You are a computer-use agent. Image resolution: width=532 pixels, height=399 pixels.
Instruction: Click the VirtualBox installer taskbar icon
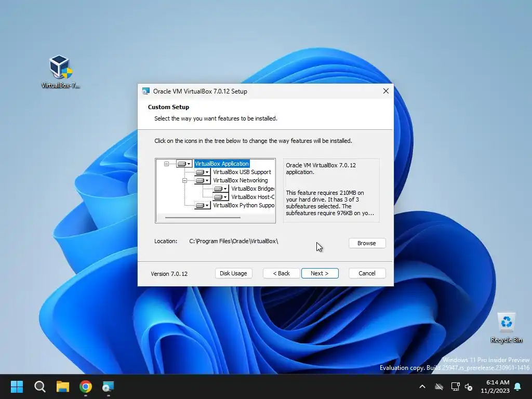(x=109, y=387)
